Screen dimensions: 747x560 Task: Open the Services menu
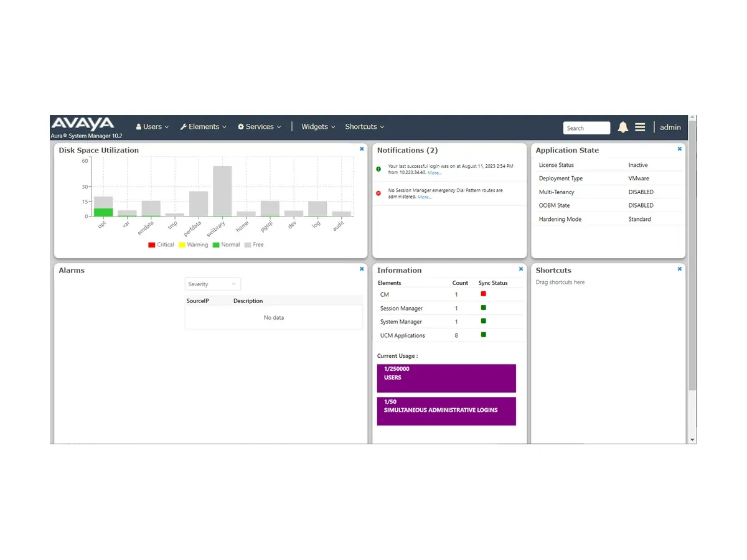click(260, 127)
